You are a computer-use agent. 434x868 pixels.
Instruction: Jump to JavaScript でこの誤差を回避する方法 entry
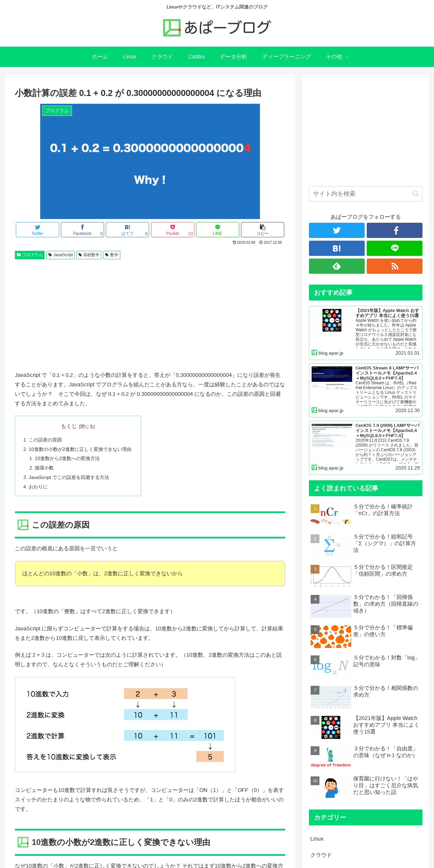coord(69,477)
